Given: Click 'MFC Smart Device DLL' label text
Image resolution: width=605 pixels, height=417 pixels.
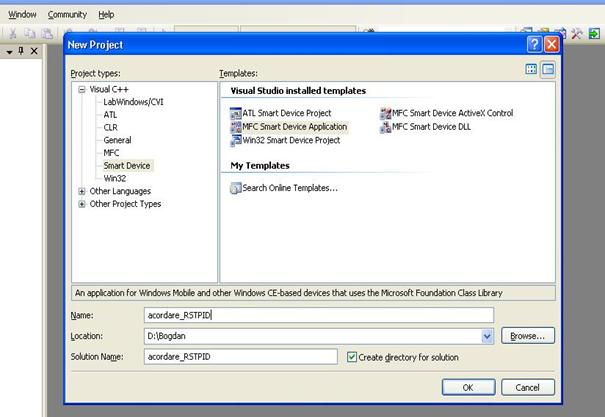Looking at the screenshot, I should (x=431, y=127).
